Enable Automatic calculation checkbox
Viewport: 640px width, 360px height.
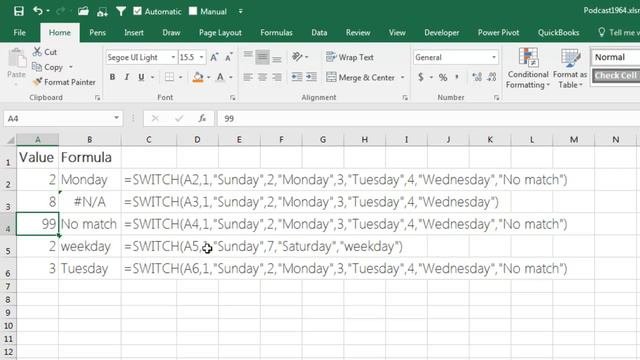138,11
